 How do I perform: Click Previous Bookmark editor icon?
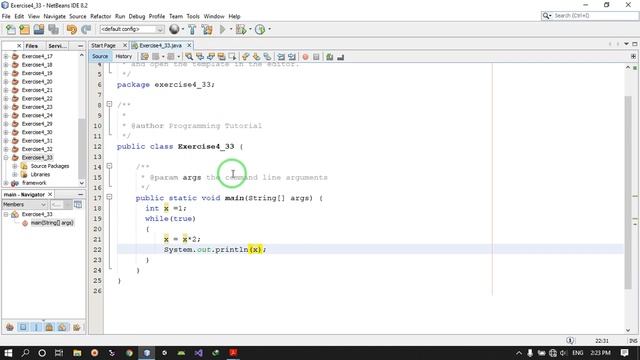[245, 57]
